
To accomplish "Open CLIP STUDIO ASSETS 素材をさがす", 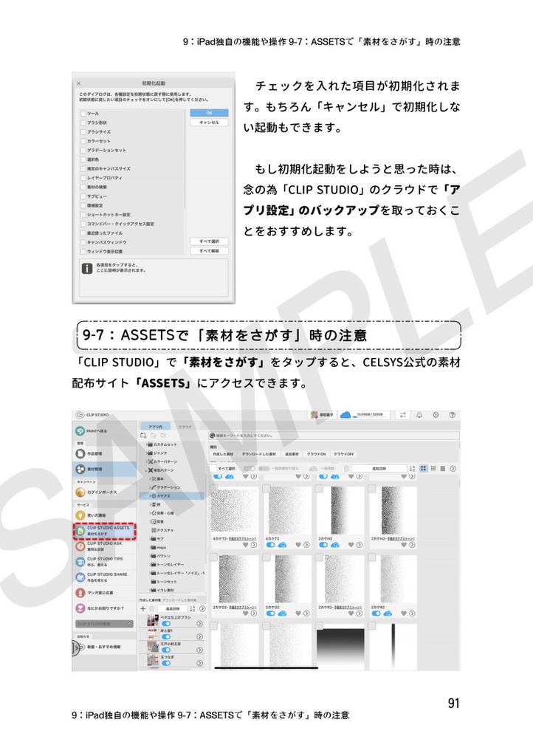I will (x=105, y=531).
